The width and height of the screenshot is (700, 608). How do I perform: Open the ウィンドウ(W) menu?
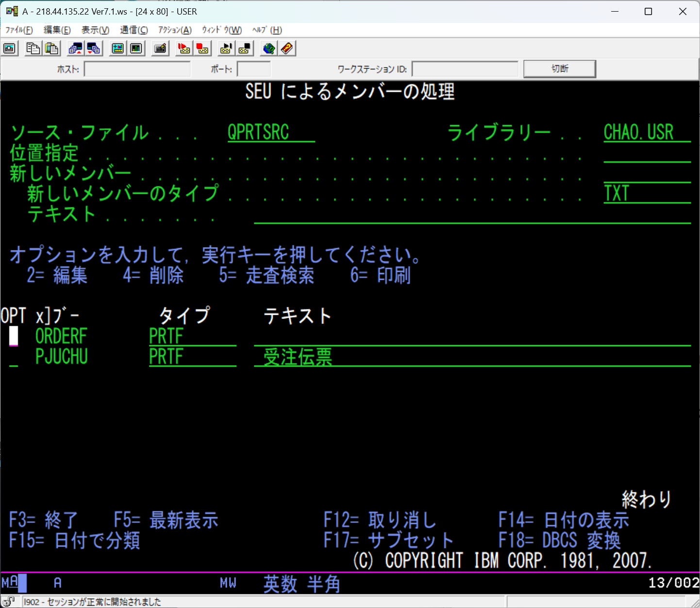click(222, 30)
